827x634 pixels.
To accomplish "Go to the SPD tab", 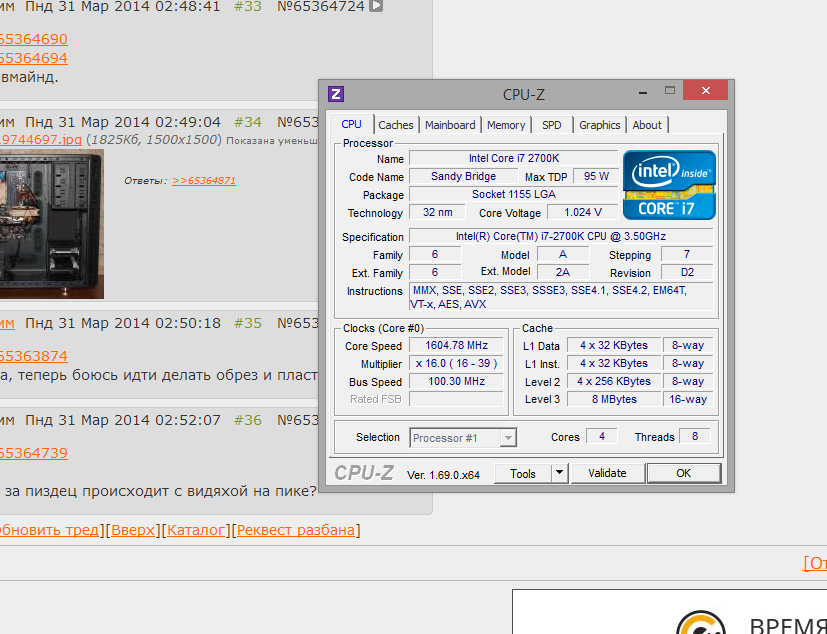I will (552, 125).
